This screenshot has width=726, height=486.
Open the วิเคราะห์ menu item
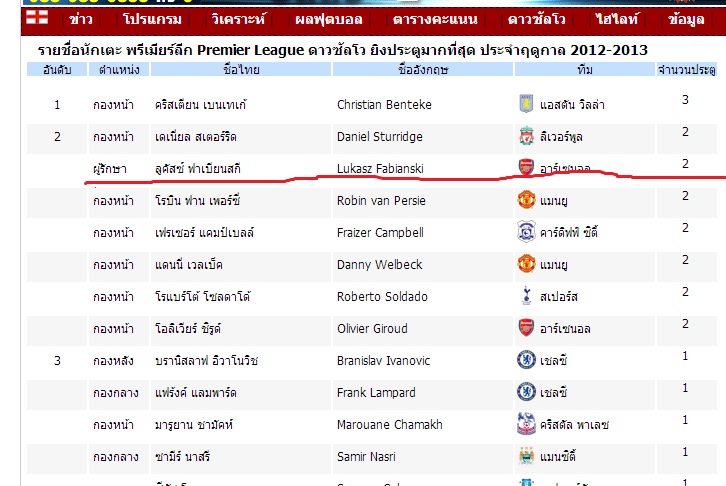(238, 19)
